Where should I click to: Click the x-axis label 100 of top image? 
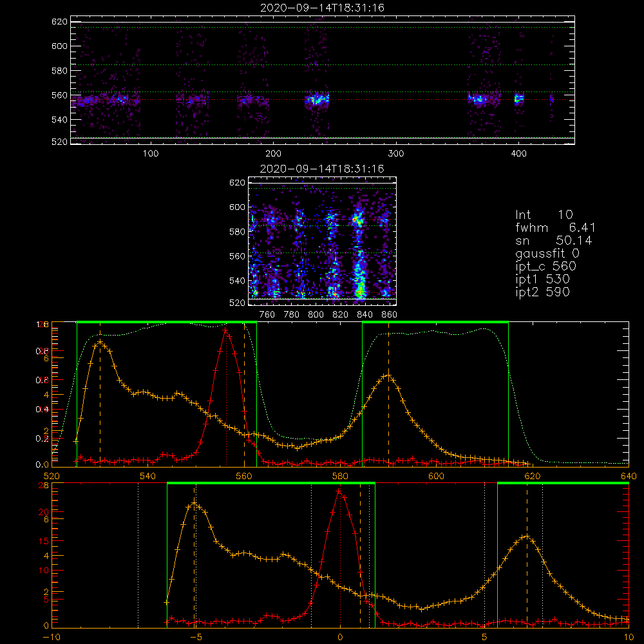click(x=151, y=154)
